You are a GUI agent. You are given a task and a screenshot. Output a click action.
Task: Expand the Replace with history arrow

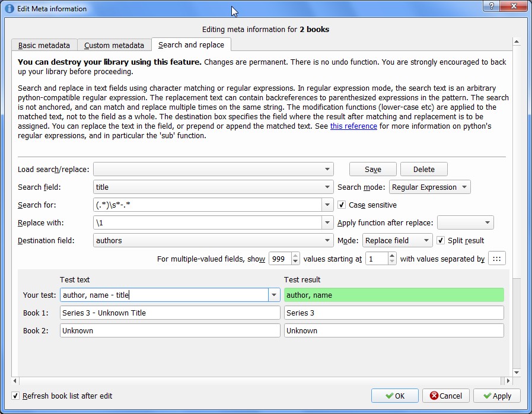click(x=327, y=222)
